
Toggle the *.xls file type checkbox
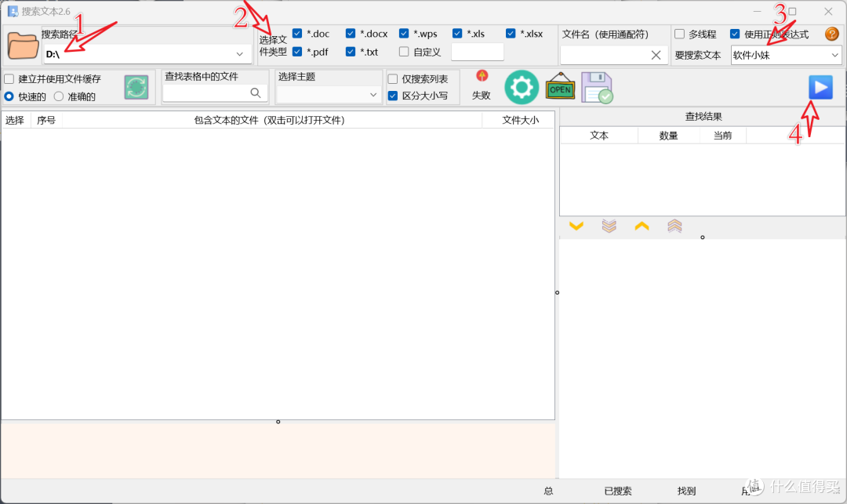click(x=457, y=34)
